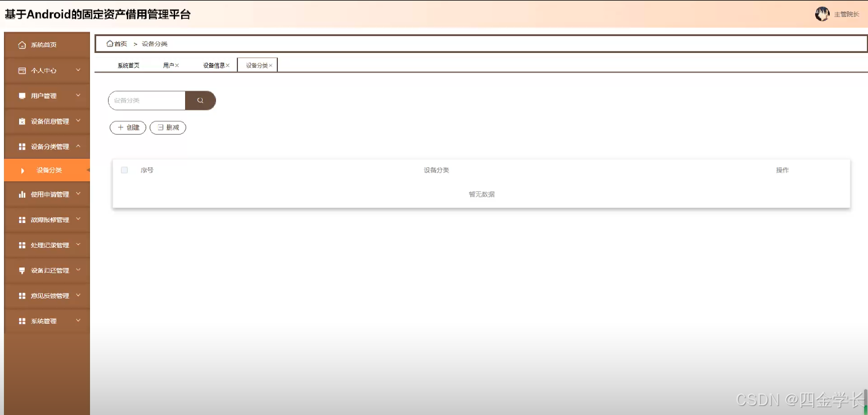This screenshot has height=415, width=868.
Task: Open the 个人中心 menu label
Action: 44,71
